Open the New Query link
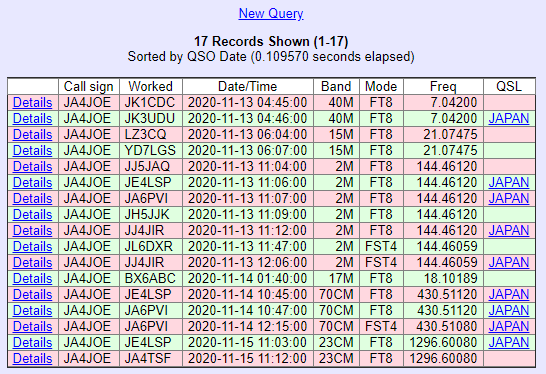Image resolution: width=546 pixels, height=374 pixels. pos(271,14)
